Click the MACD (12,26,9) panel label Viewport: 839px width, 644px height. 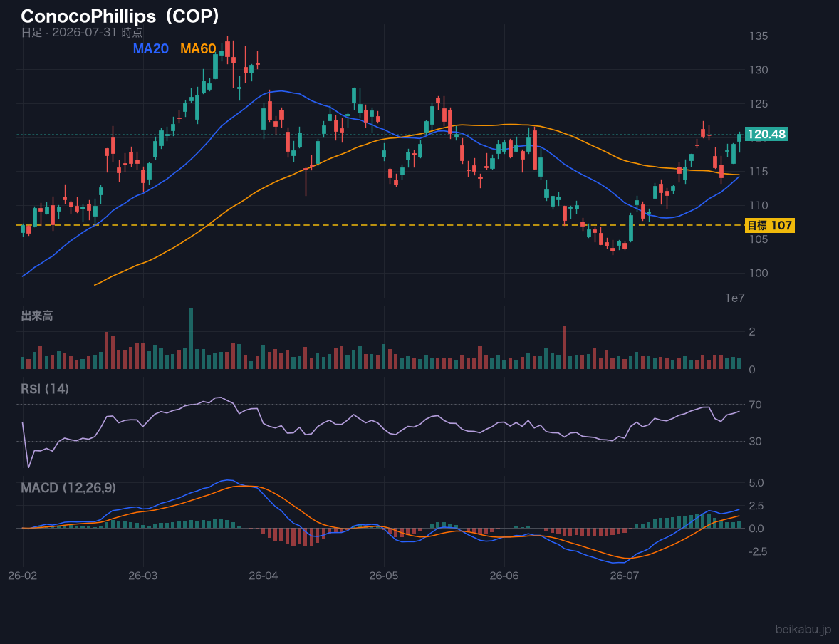(68, 488)
